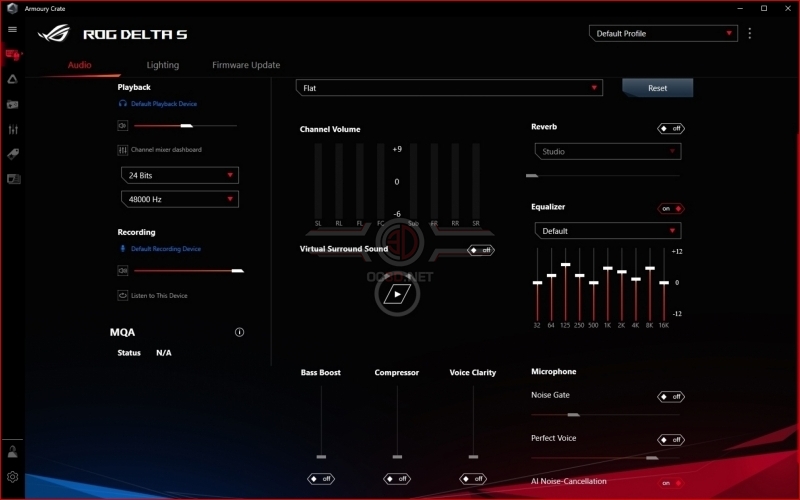The height and width of the screenshot is (500, 800).
Task: Click the headphone Default Playback Device icon
Action: [122, 104]
